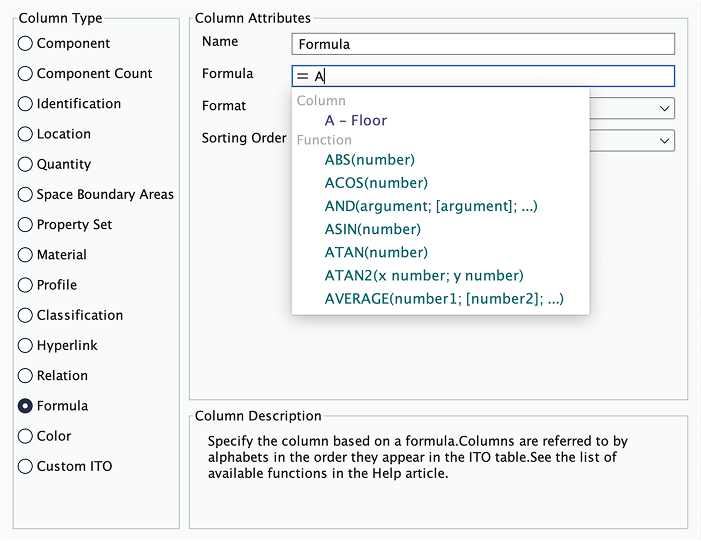701x541 pixels.
Task: Expand the Sorting Order dropdown
Action: [665, 141]
